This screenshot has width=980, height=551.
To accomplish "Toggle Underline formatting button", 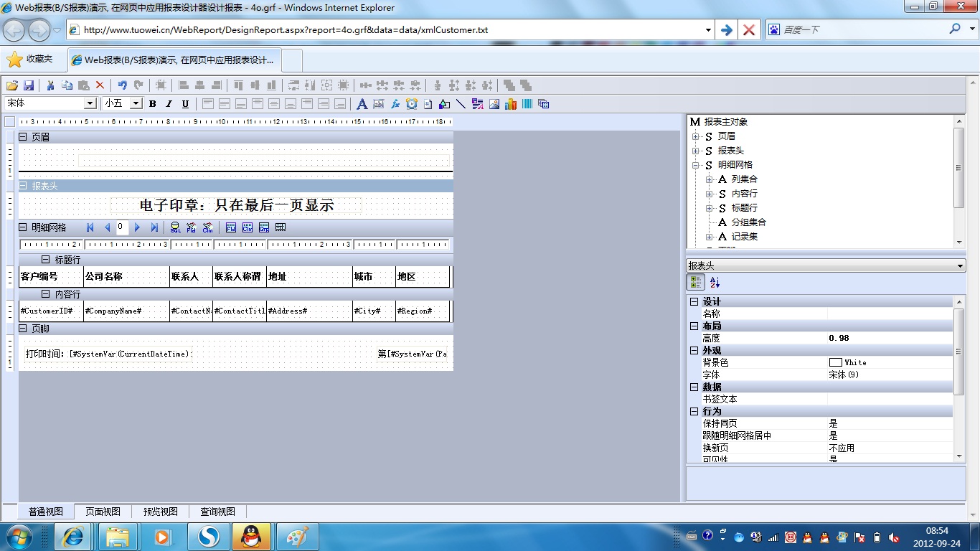I will coord(185,104).
